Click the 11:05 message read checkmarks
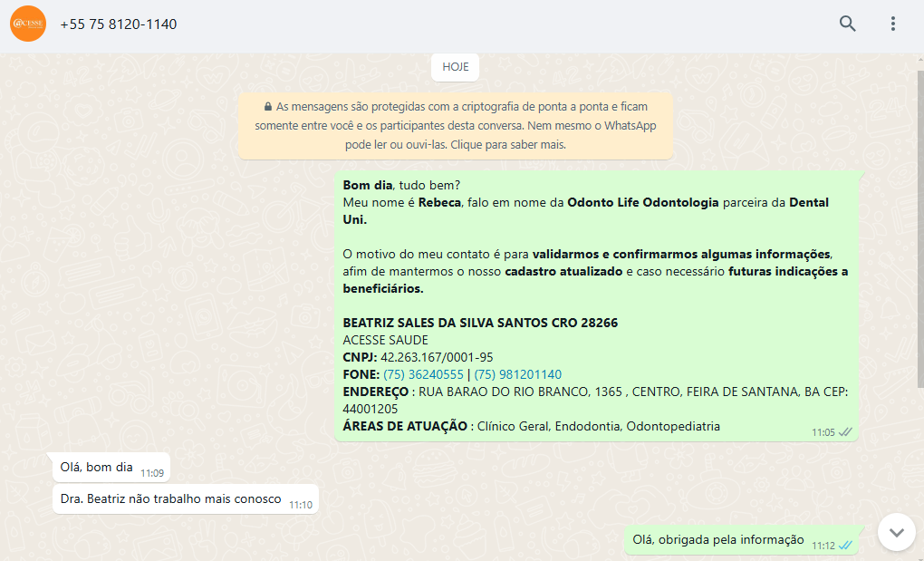924x561 pixels. (845, 432)
